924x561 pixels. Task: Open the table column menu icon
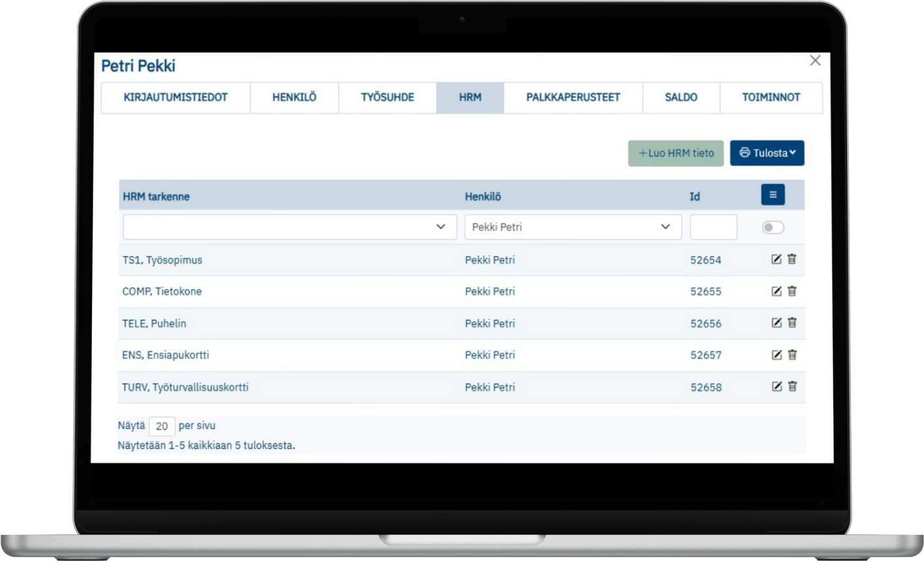click(773, 195)
